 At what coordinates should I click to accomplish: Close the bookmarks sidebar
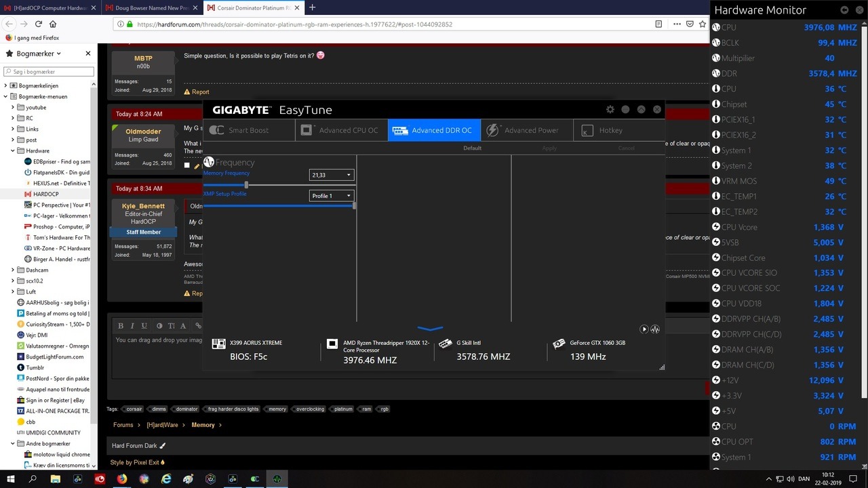pyautogui.click(x=87, y=54)
